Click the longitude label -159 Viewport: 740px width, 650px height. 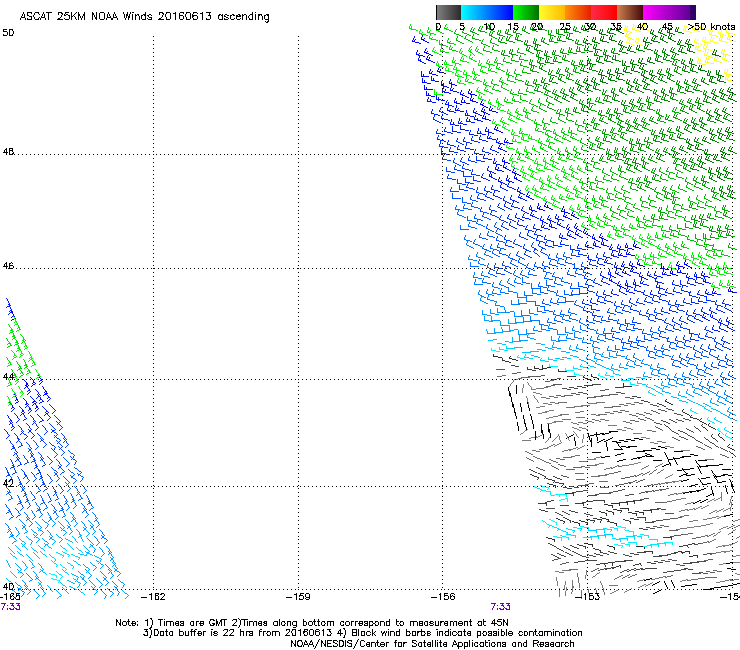pos(298,597)
